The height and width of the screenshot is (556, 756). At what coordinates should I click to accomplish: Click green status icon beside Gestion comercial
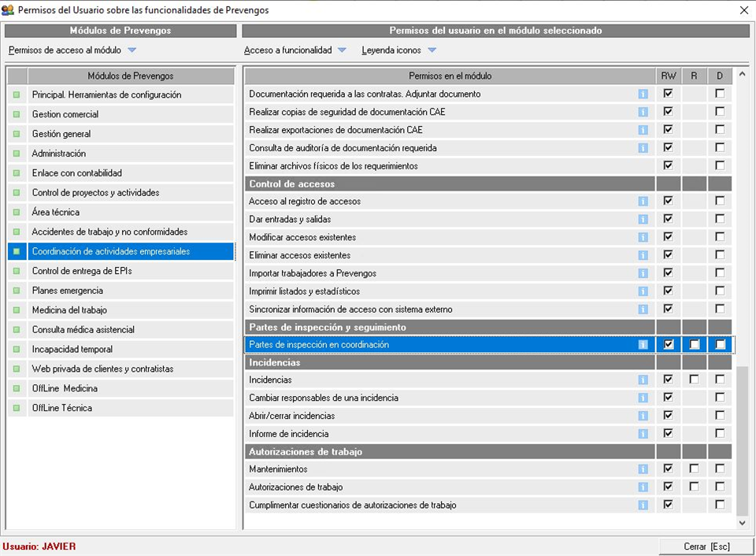17,115
